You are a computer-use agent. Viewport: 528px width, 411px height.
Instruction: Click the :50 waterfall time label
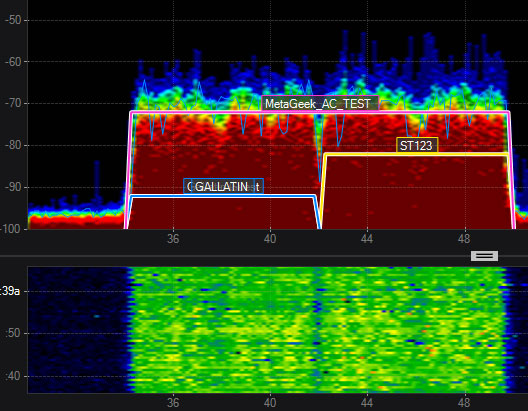(x=13, y=333)
